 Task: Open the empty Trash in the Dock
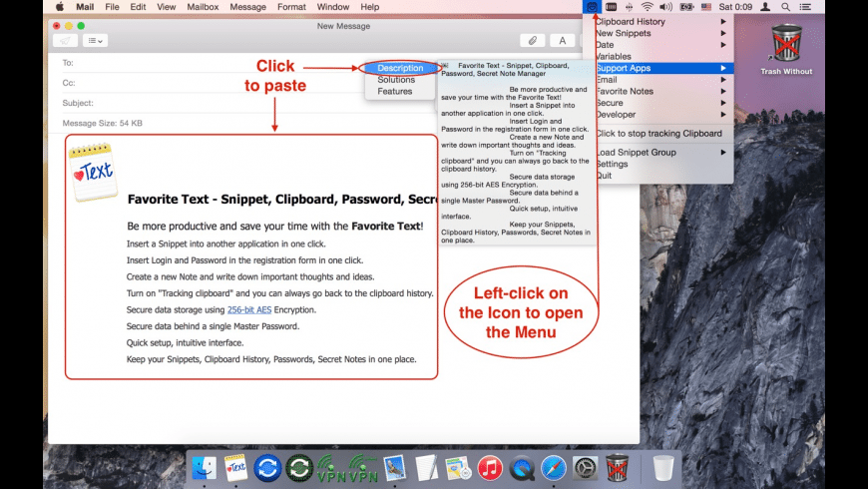click(x=663, y=468)
